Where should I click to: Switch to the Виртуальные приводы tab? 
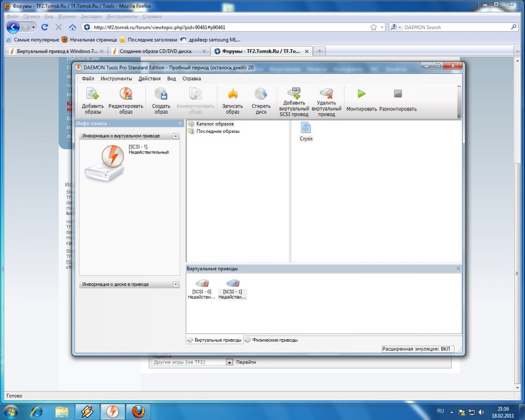click(214, 340)
